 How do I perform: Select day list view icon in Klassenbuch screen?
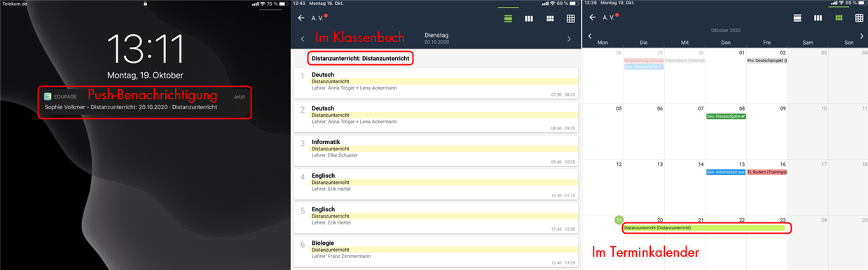click(508, 18)
